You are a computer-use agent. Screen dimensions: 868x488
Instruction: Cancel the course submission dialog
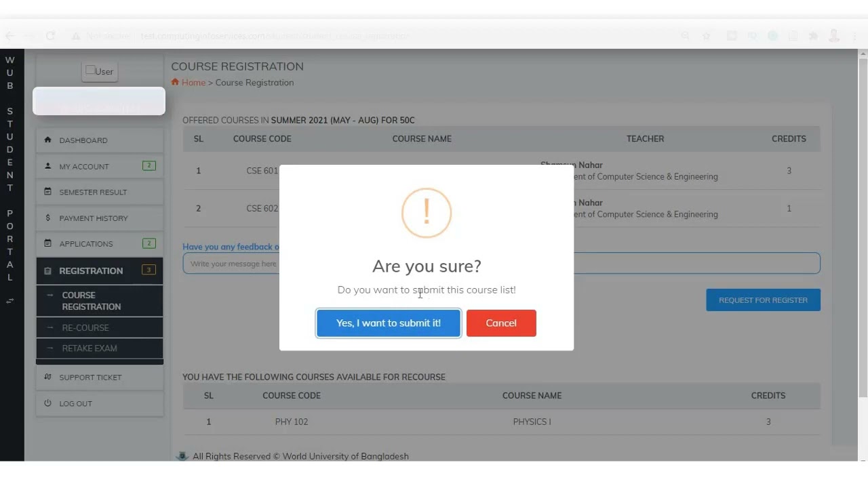click(x=501, y=323)
